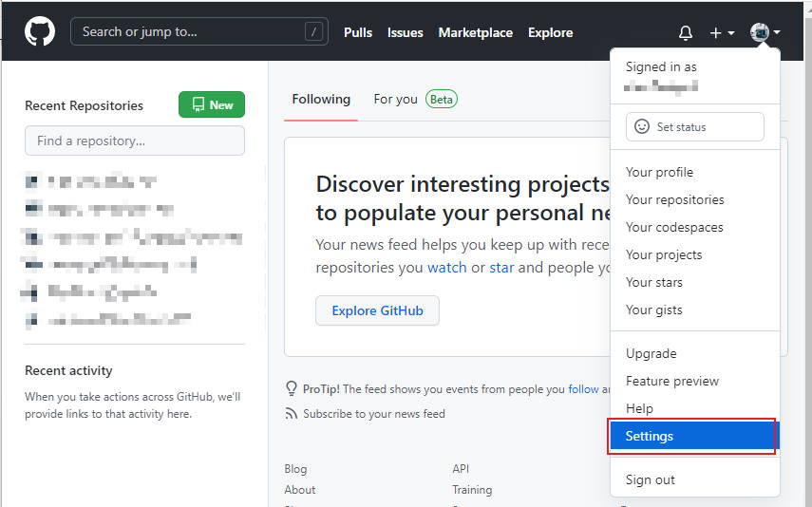Open the Blog footer link
This screenshot has height=507, width=812.
pos(295,469)
